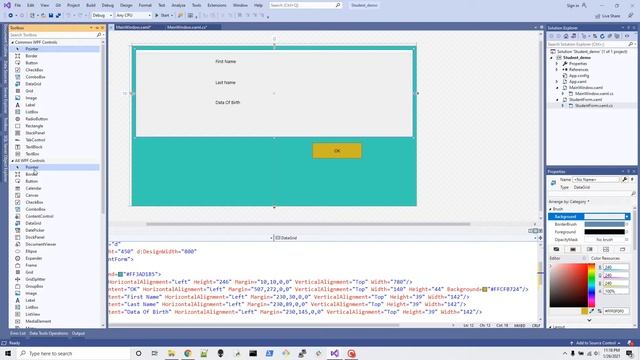Select the Expander control in the toolbox
Image resolution: width=640 pixels, height=360 pixels.
pyautogui.click(x=33, y=258)
